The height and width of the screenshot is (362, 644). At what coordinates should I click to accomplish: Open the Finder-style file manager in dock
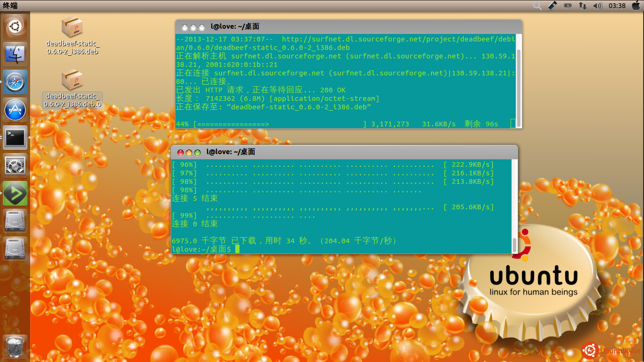click(15, 54)
